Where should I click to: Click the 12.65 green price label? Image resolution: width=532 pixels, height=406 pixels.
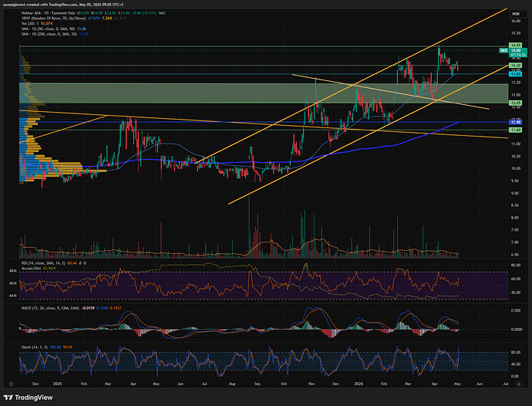point(515,103)
